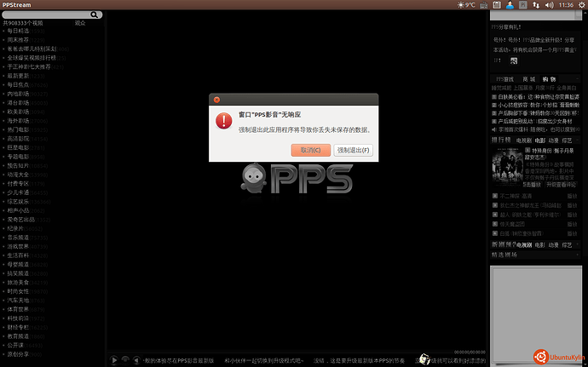Open the 特殊身份 movie poster thumbnail

[507, 167]
